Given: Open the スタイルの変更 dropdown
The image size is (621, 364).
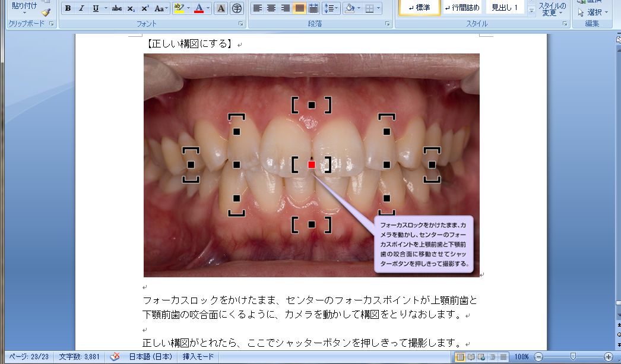Looking at the screenshot, I should coord(552,9).
